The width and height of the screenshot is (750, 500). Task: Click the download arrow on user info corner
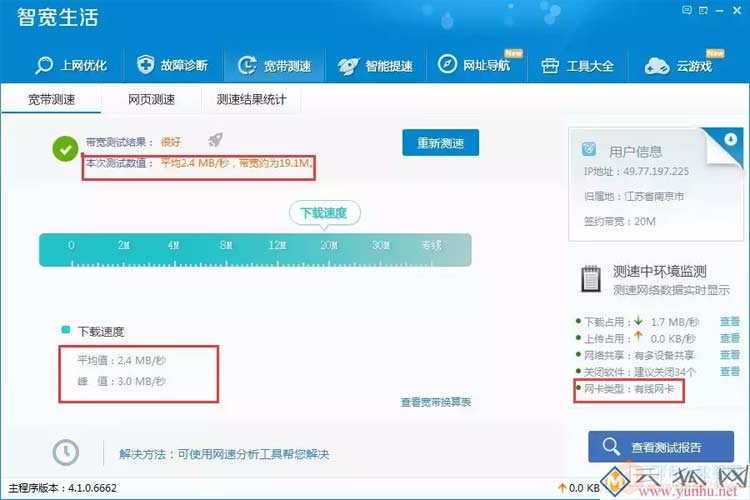(730, 139)
